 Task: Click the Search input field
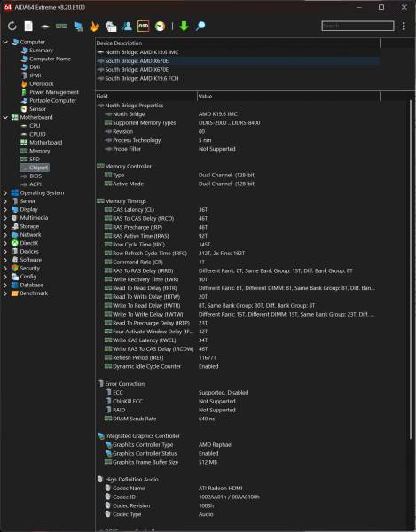pos(357,26)
